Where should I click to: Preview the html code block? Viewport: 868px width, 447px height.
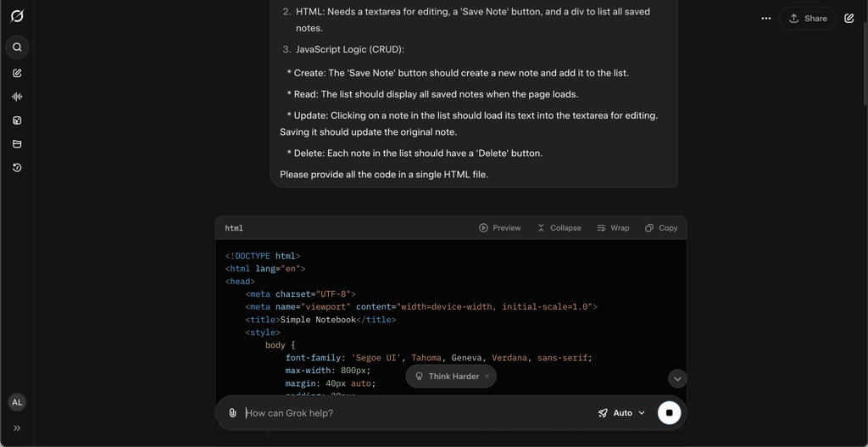500,227
